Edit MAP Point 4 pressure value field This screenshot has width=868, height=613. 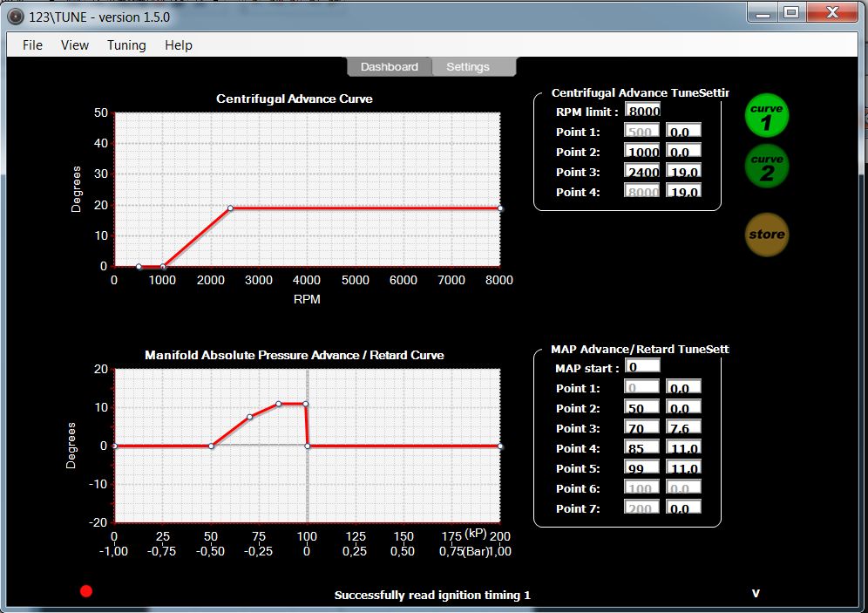tap(642, 448)
